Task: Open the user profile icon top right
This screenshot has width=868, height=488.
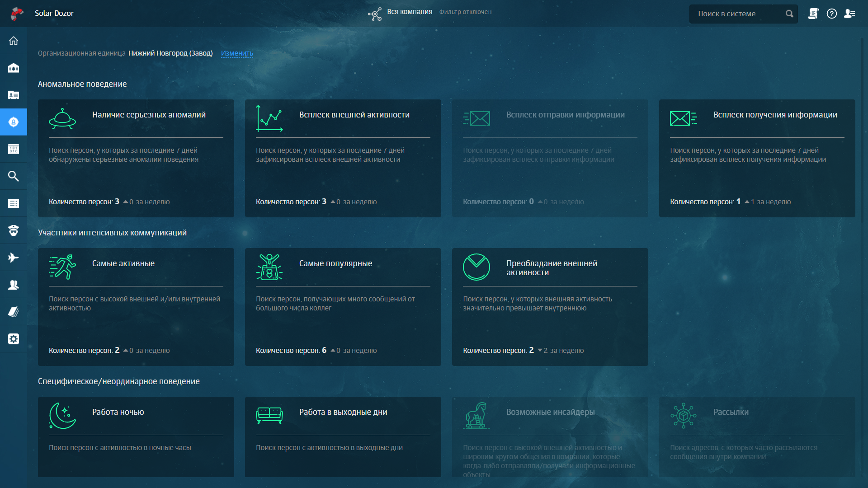Action: tap(849, 14)
